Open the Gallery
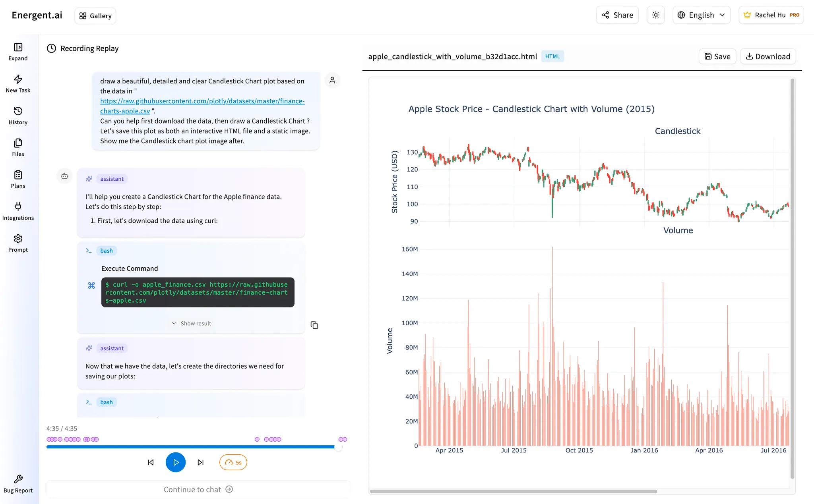This screenshot has height=504, width=814. (95, 15)
